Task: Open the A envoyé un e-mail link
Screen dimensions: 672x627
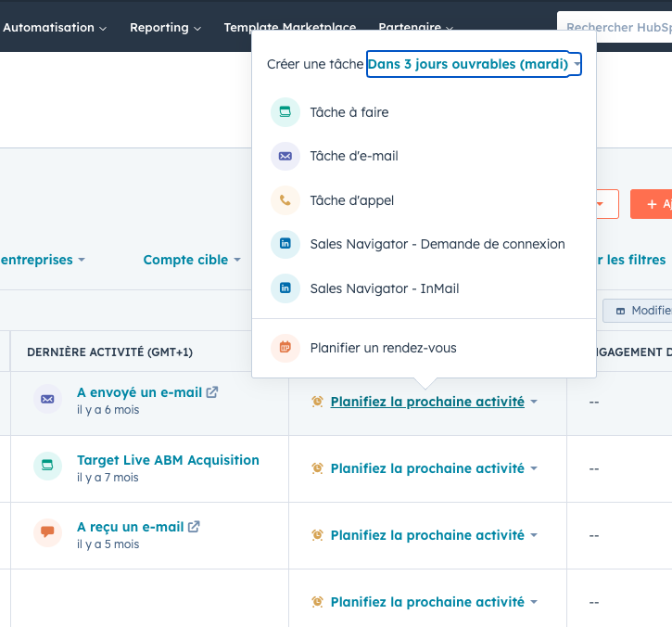Action: click(139, 392)
